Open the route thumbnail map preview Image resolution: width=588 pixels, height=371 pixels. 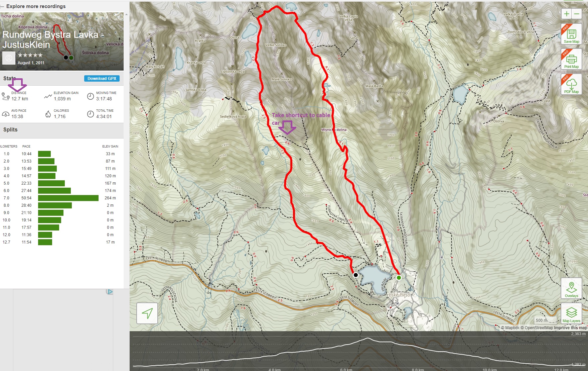coord(62,41)
